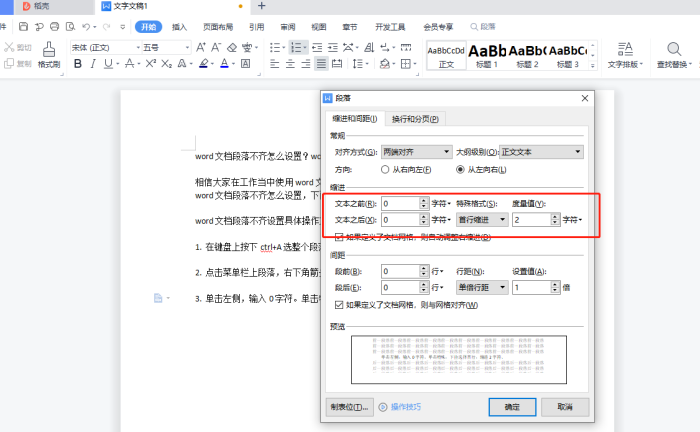Click the Underline formatting icon
Image resolution: width=700 pixels, height=432 pixels.
pos(109,64)
